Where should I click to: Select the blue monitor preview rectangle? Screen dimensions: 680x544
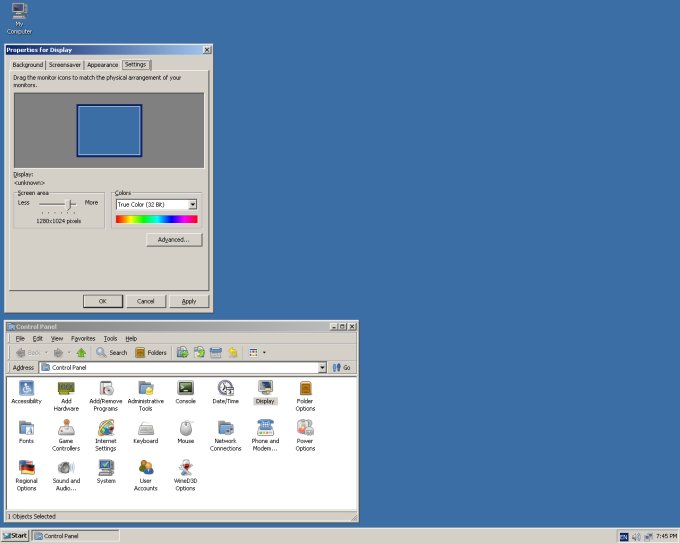[x=109, y=130]
